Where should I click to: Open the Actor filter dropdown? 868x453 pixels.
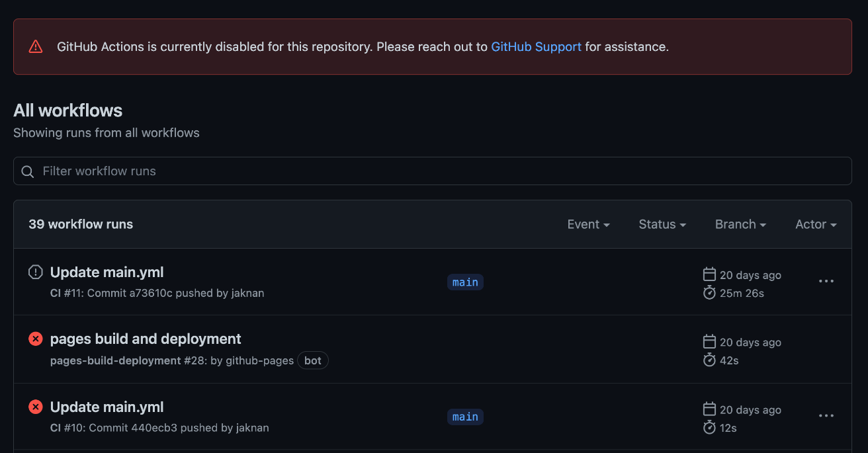pos(816,225)
